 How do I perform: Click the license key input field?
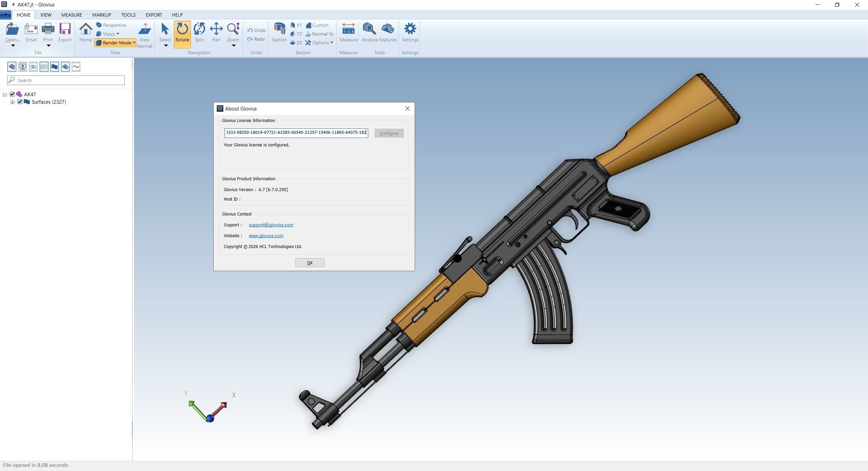[296, 132]
